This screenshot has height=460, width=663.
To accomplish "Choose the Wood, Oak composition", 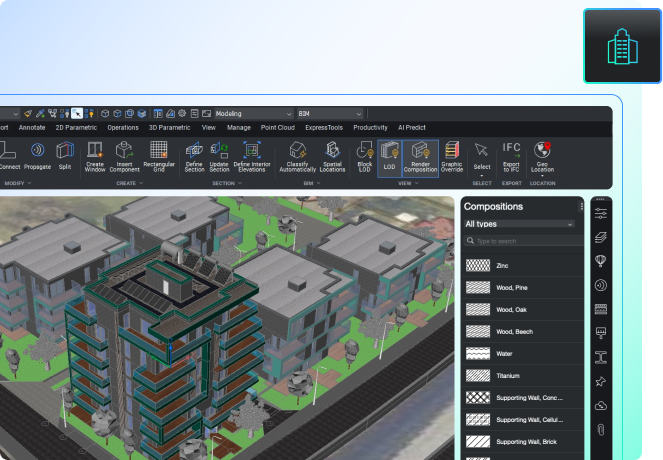I will tap(523, 309).
